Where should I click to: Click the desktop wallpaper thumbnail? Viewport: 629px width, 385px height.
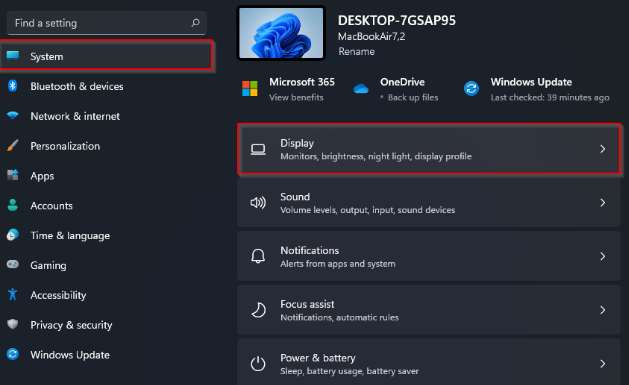[x=281, y=33]
